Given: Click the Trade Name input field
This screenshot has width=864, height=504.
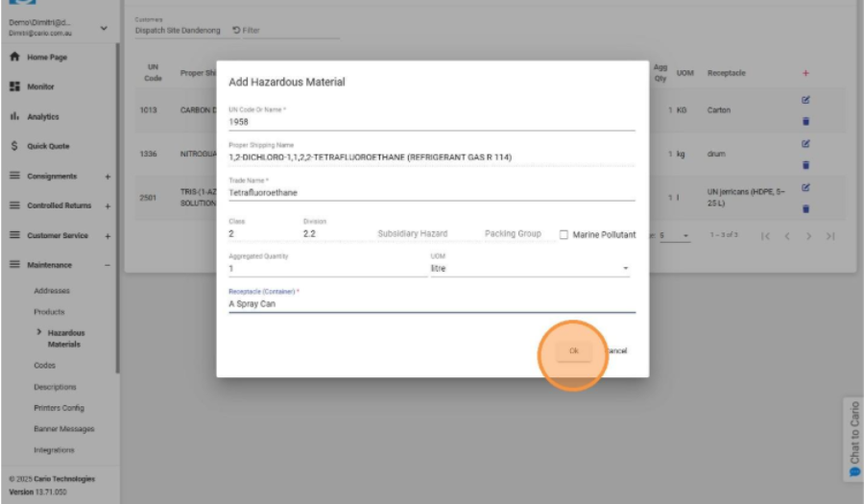Looking at the screenshot, I should coord(431,193).
